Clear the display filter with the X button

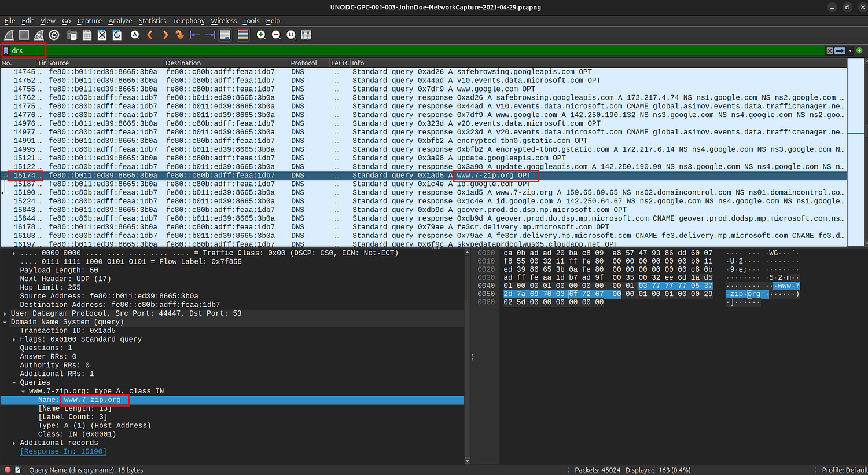[830, 51]
